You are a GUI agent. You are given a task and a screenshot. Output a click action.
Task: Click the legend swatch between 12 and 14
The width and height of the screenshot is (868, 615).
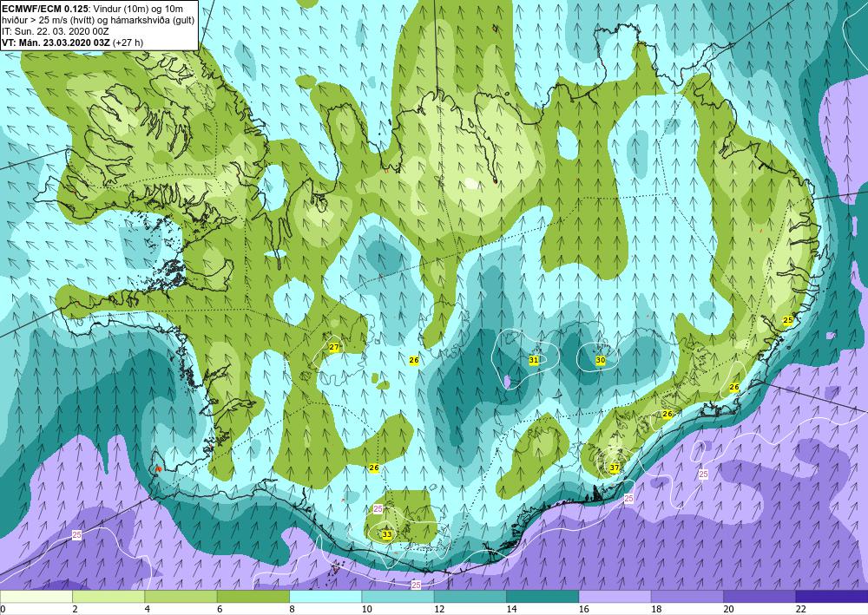[x=470, y=596]
